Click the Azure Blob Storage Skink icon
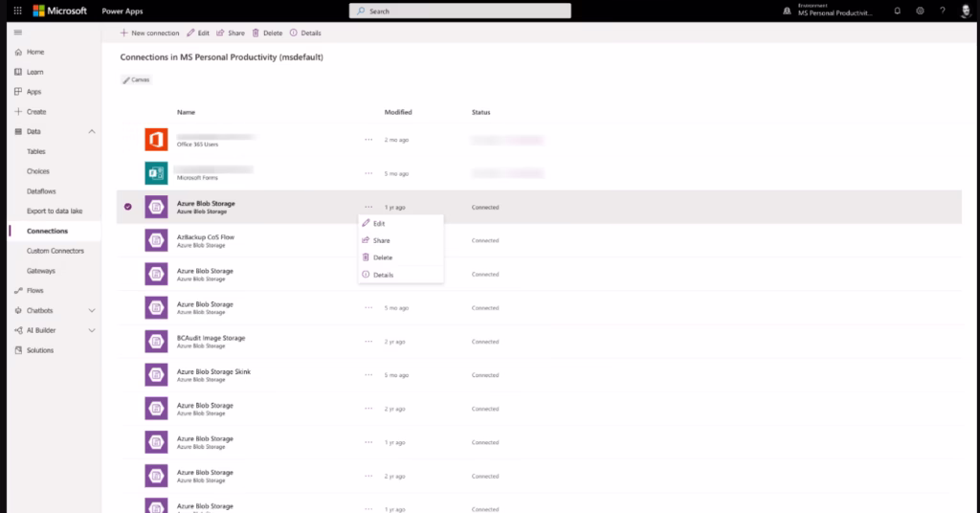 (x=156, y=375)
